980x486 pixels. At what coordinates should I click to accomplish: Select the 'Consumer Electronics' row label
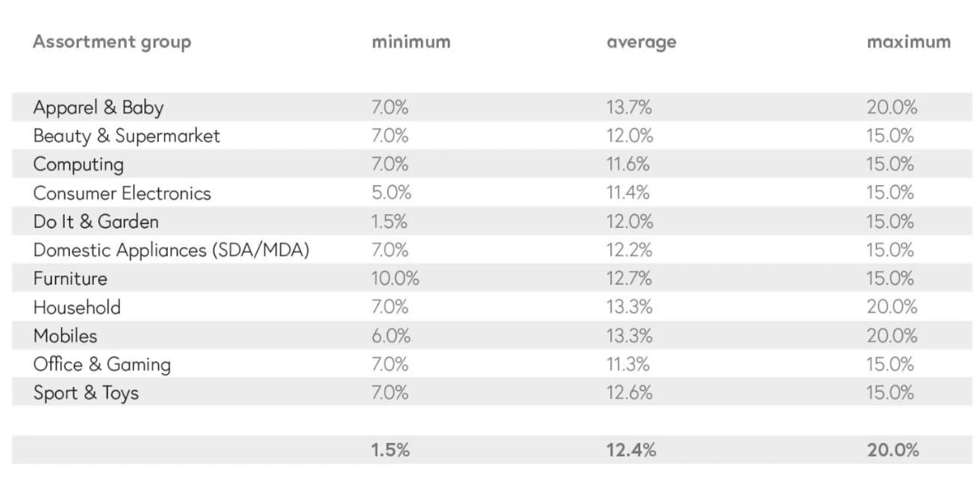[122, 193]
